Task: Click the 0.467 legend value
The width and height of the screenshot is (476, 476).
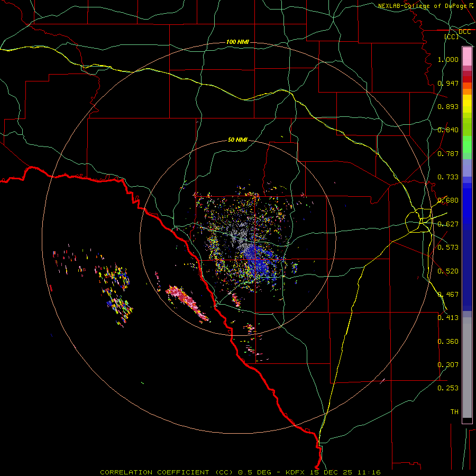Action: pyautogui.click(x=448, y=294)
